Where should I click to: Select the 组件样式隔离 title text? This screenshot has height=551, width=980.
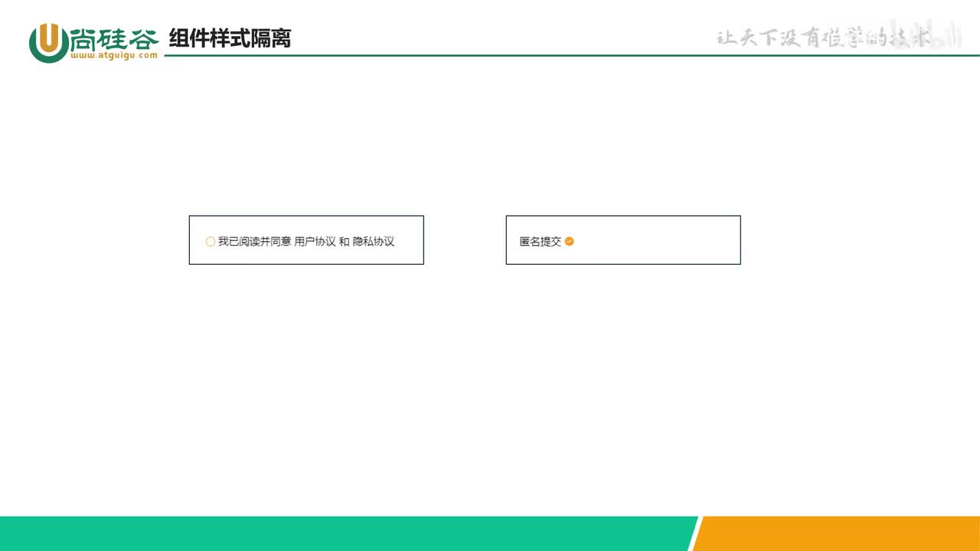(230, 37)
